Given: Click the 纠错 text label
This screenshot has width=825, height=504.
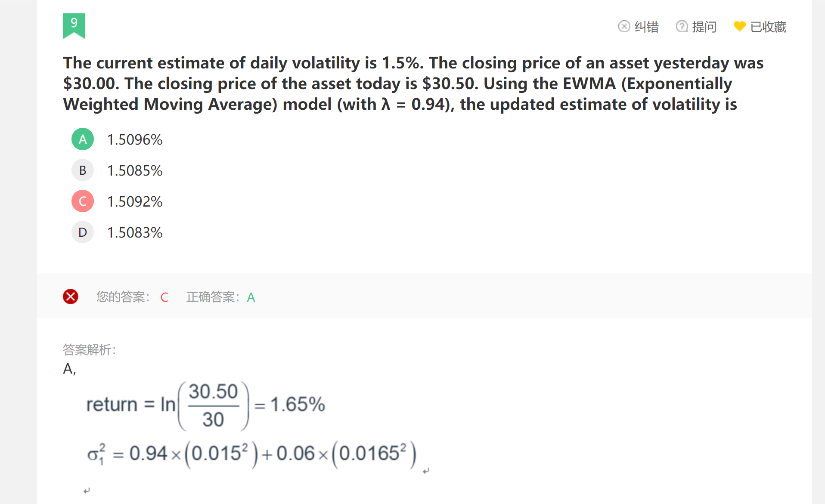Looking at the screenshot, I should tap(646, 27).
